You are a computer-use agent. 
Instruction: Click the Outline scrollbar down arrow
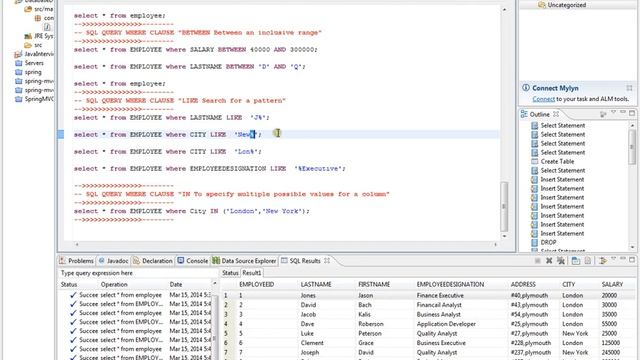tap(632, 247)
